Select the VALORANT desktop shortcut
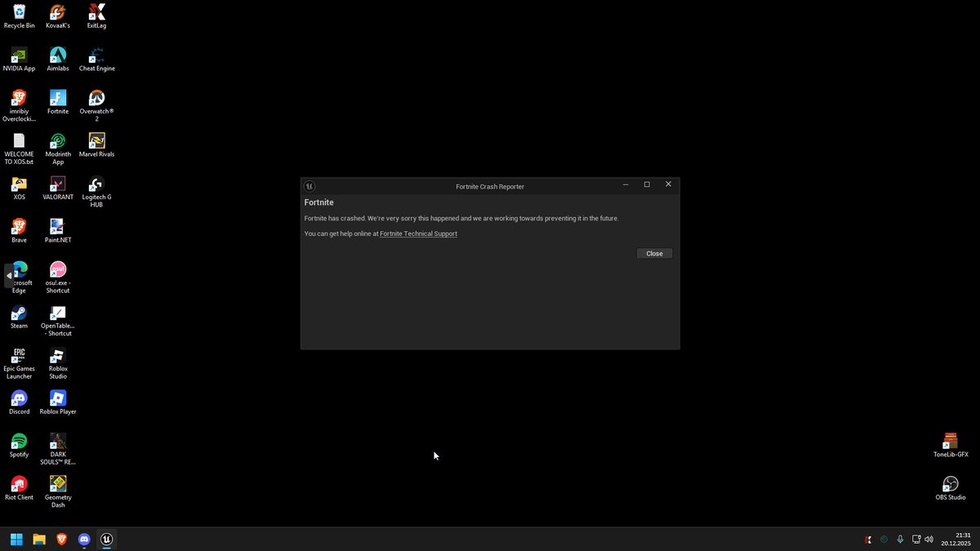Viewport: 980px width, 551px height. (58, 189)
